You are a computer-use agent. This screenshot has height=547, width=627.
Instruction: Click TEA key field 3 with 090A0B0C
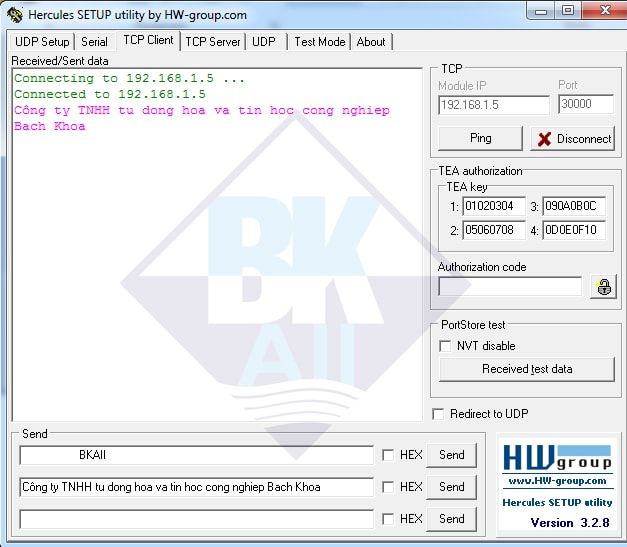click(x=574, y=206)
